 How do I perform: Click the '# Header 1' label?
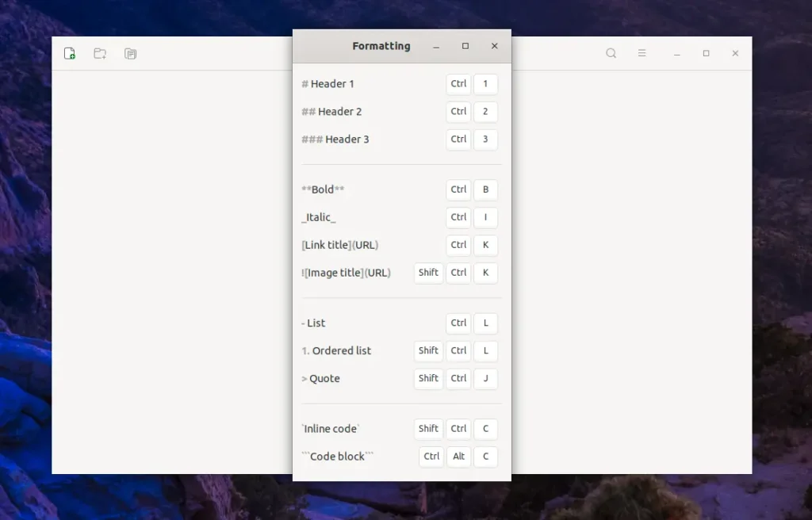point(327,84)
